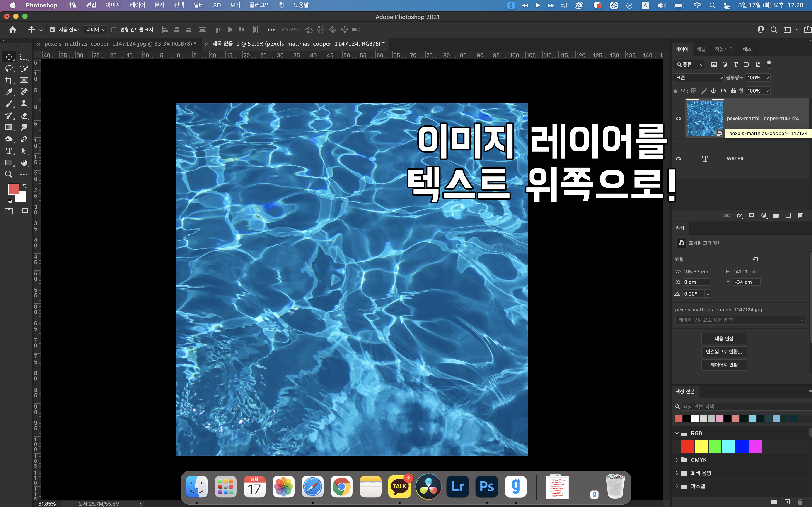Enable show transform controls checkbox

click(x=114, y=29)
